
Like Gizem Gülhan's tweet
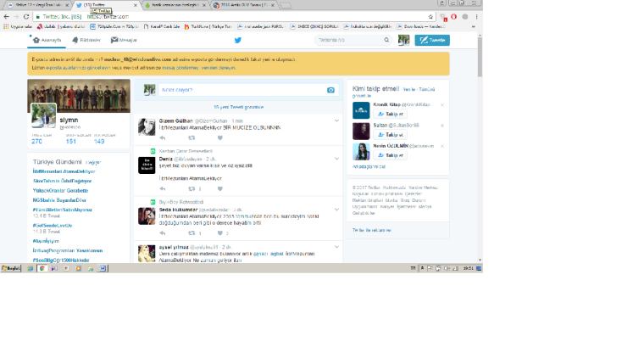tap(220, 138)
